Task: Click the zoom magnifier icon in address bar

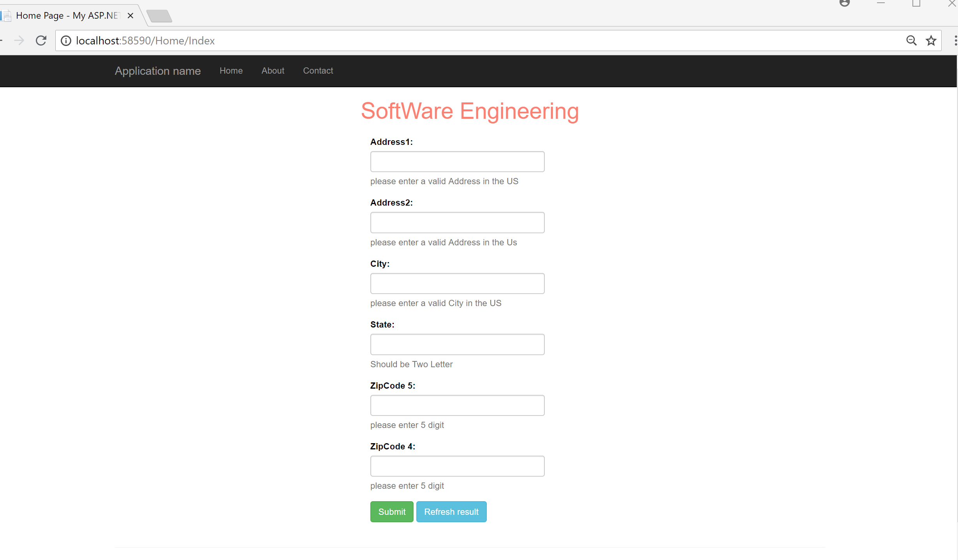Action: tap(911, 41)
